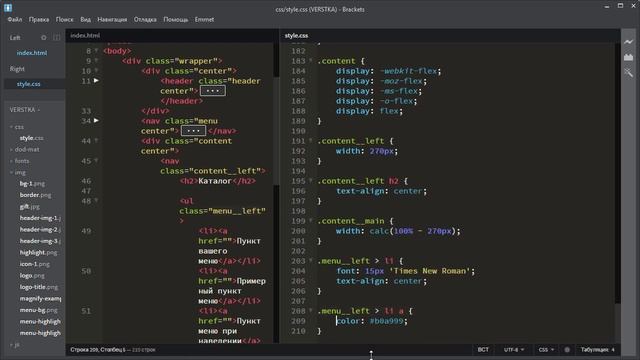640x360 pixels.
Task: Click the third icon in right toolbar
Action: [x=629, y=73]
